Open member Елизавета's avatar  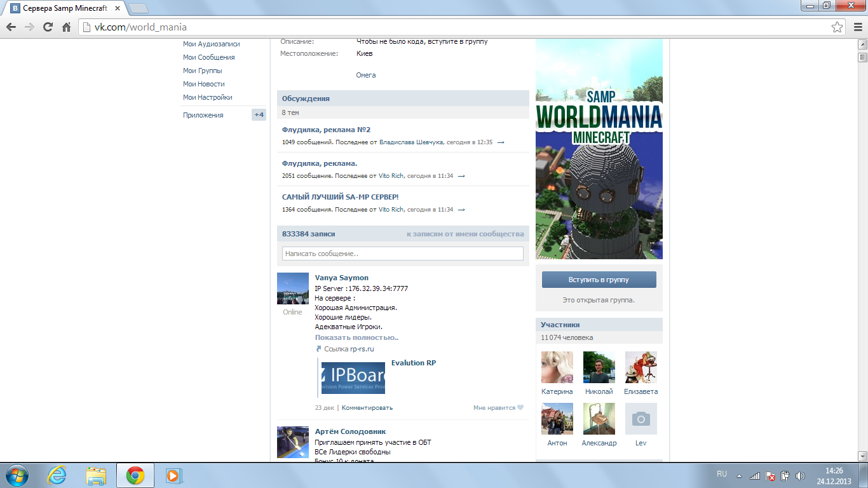641,367
